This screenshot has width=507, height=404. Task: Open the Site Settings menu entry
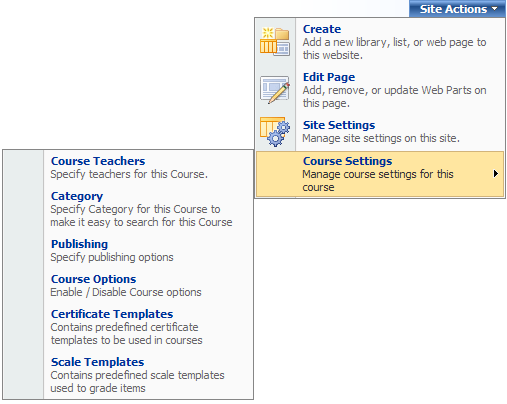point(380,132)
